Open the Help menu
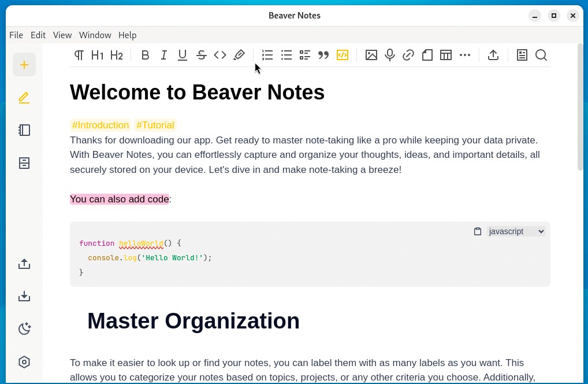Viewport: 588px width, 384px height. [128, 35]
